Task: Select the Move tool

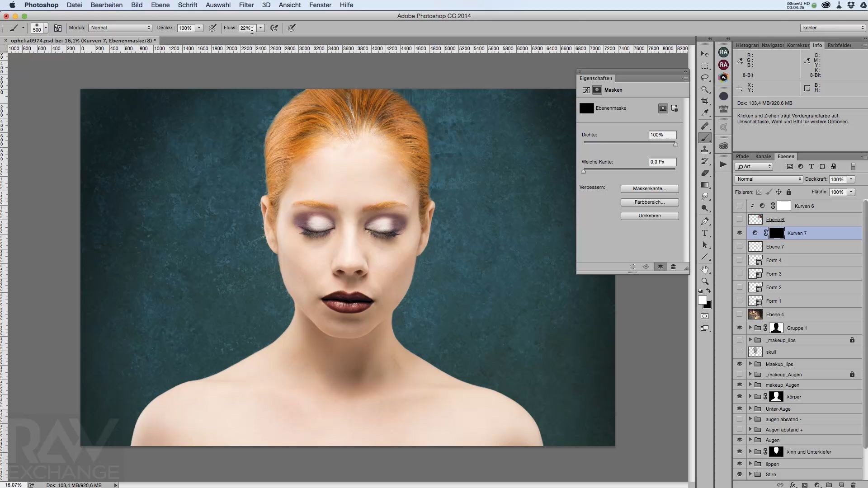Action: pyautogui.click(x=705, y=54)
